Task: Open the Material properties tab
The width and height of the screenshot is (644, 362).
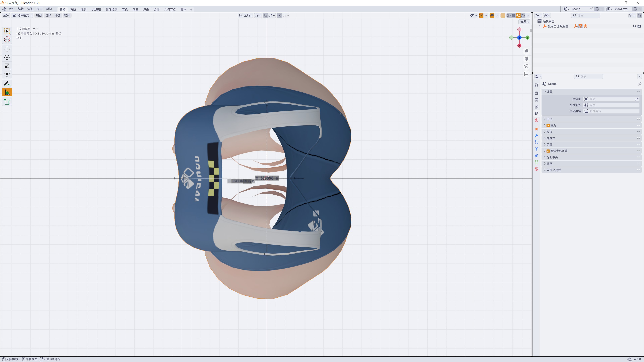Action: [536, 169]
